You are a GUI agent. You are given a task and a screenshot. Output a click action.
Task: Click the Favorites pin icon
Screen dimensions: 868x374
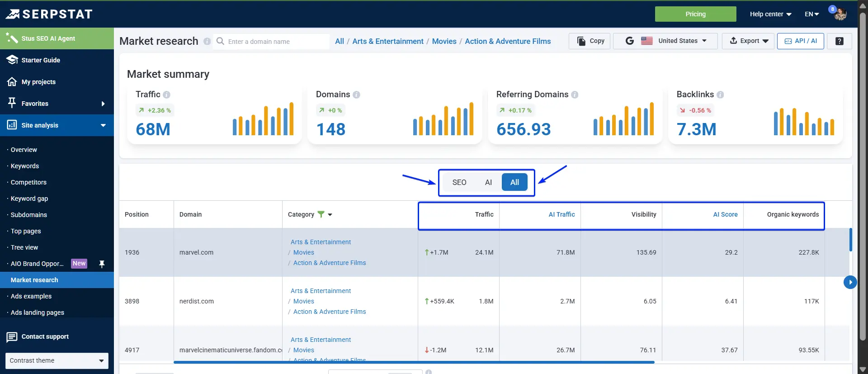click(12, 103)
